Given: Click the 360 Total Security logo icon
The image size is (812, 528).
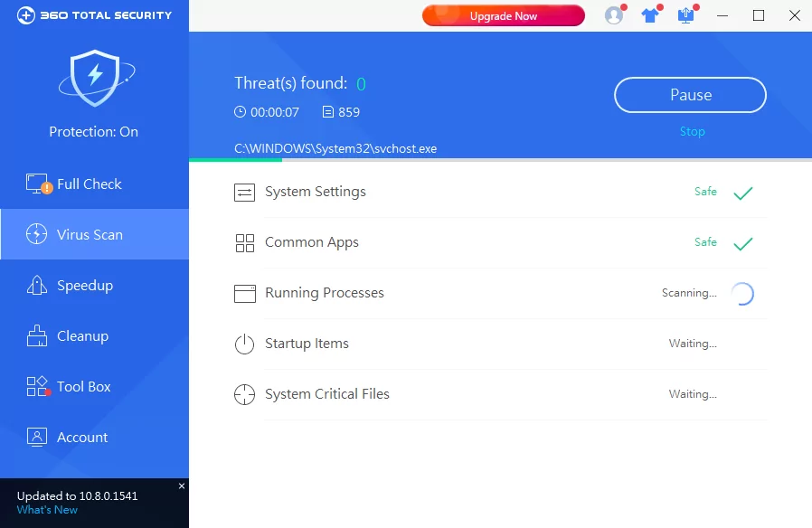Looking at the screenshot, I should [26, 15].
